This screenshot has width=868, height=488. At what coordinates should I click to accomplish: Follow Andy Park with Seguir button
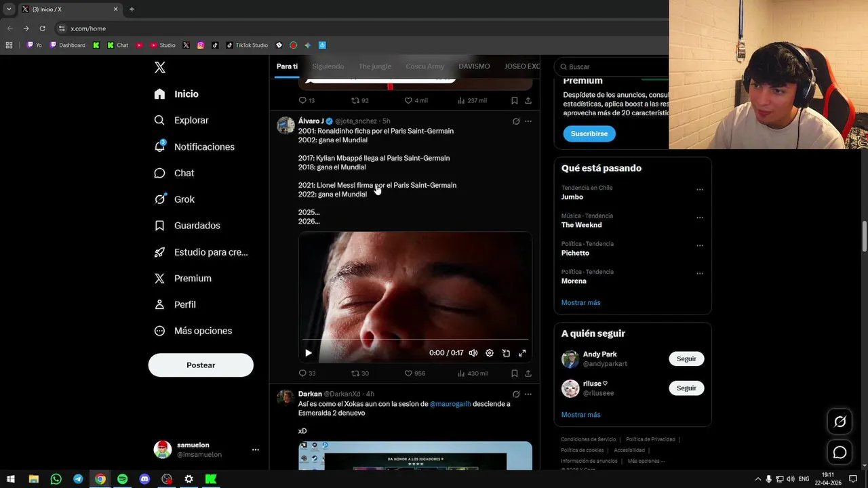coord(686,359)
